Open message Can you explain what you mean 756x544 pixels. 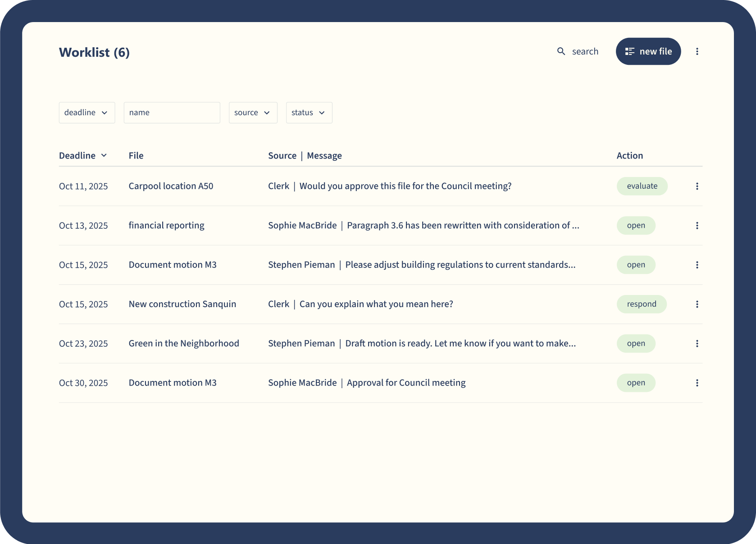pos(376,304)
